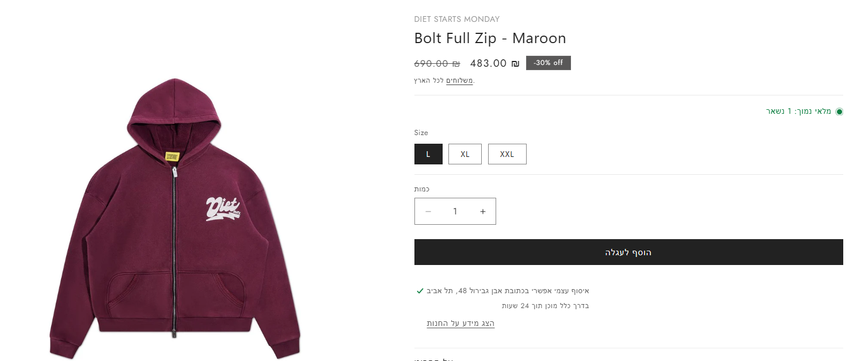Click the quantity number field
Screen dimensions: 868x361
click(455, 212)
